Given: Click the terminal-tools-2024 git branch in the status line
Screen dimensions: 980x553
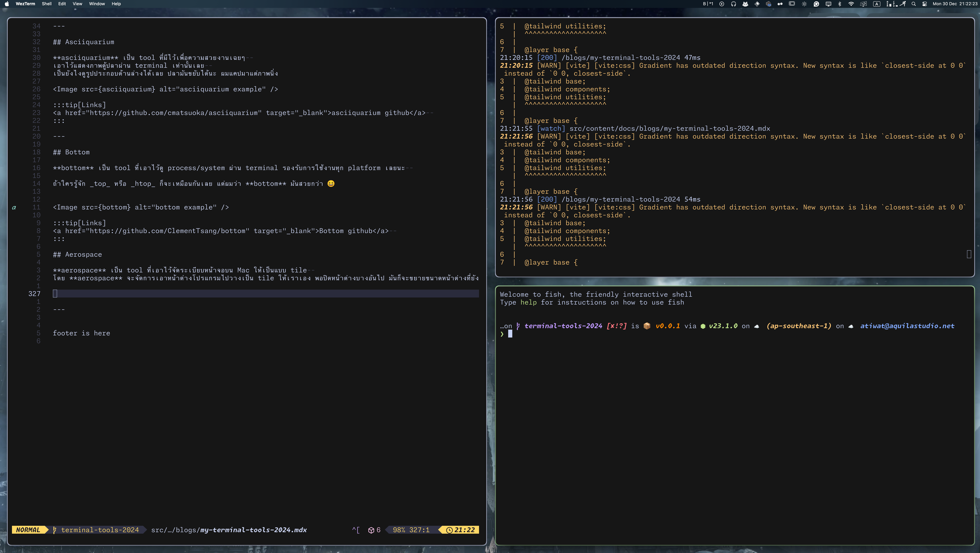Looking at the screenshot, I should [100, 530].
